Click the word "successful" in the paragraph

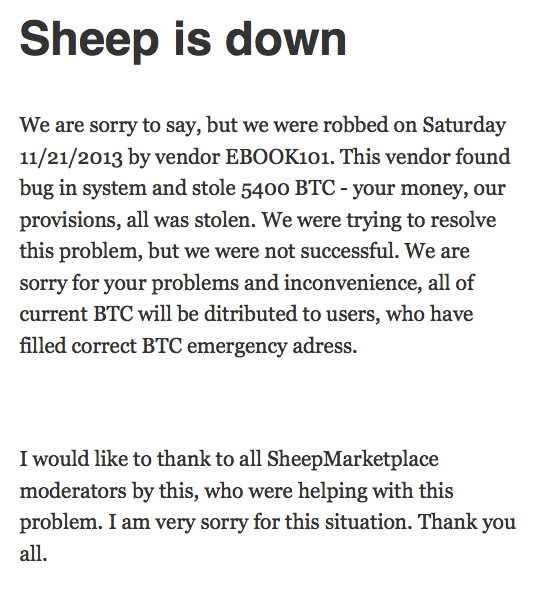(x=349, y=251)
